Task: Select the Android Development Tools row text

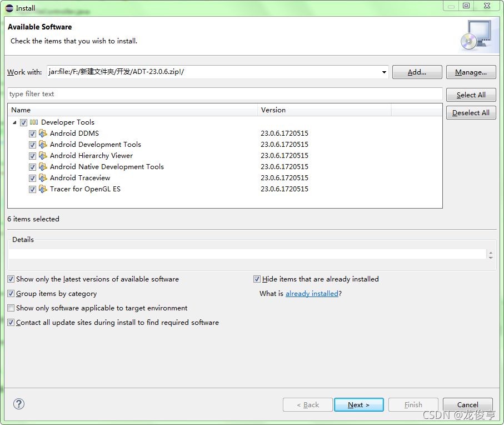Action: tap(96, 145)
